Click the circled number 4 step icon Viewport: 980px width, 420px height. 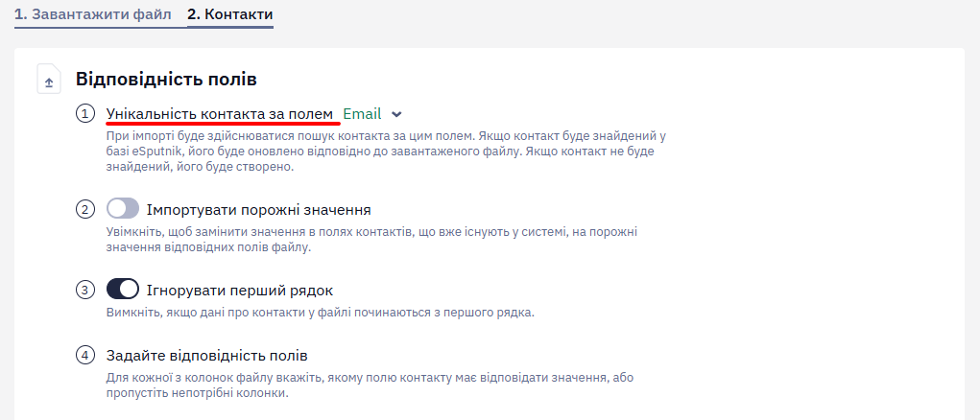tap(85, 356)
